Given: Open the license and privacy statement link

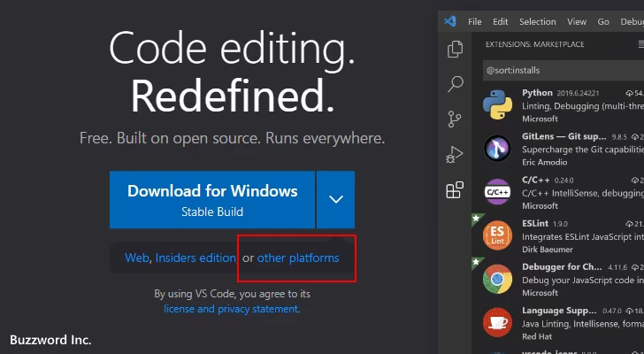Looking at the screenshot, I should [231, 308].
